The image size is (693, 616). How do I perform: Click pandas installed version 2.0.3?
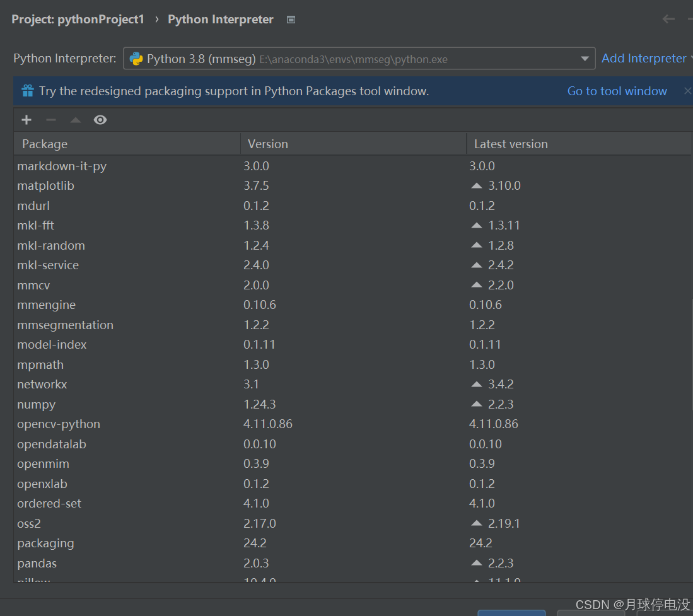click(256, 563)
